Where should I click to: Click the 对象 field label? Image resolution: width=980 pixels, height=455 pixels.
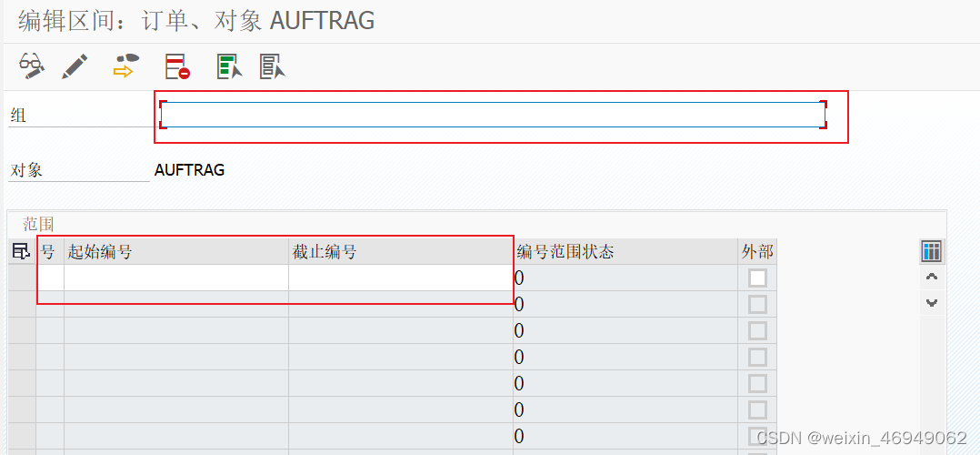[x=26, y=169]
